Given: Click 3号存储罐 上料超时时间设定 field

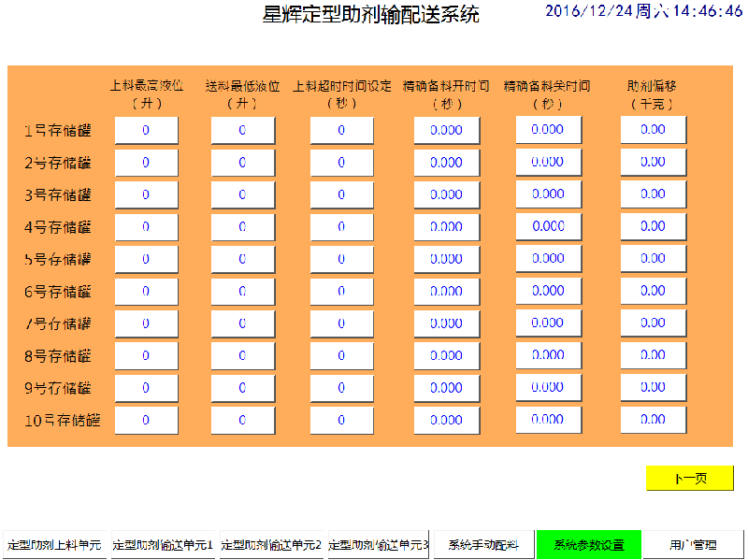Looking at the screenshot, I should point(341,195).
